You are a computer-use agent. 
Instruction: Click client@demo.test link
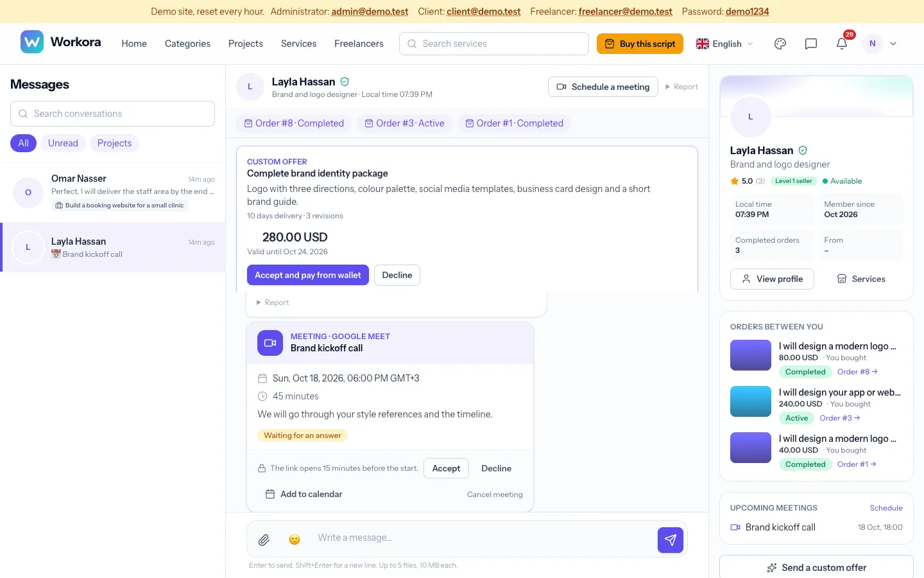click(484, 12)
